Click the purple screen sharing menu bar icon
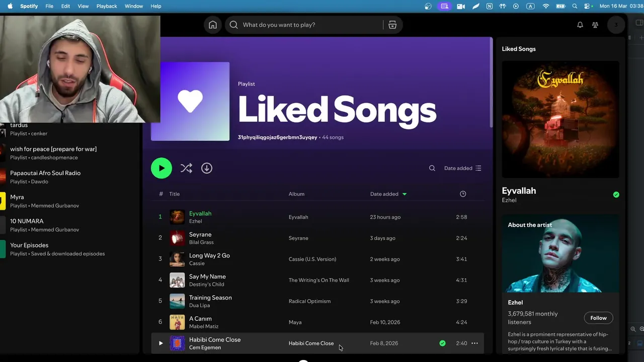 coord(445,6)
